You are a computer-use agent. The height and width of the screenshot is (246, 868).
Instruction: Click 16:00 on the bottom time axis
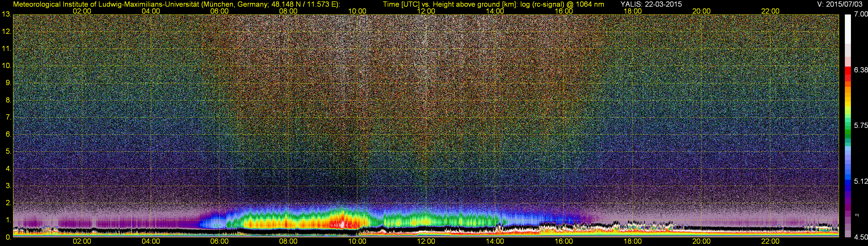coord(564,242)
